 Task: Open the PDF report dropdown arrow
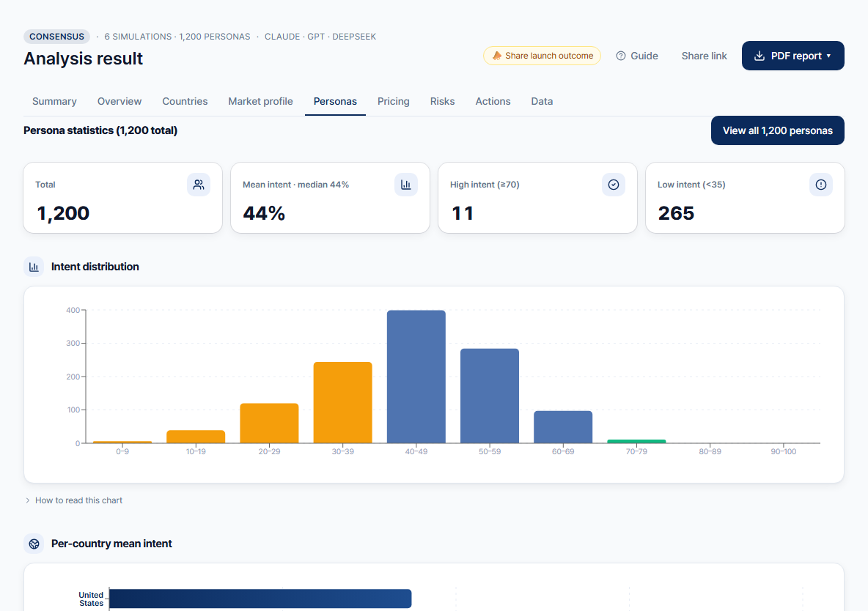[x=828, y=56]
